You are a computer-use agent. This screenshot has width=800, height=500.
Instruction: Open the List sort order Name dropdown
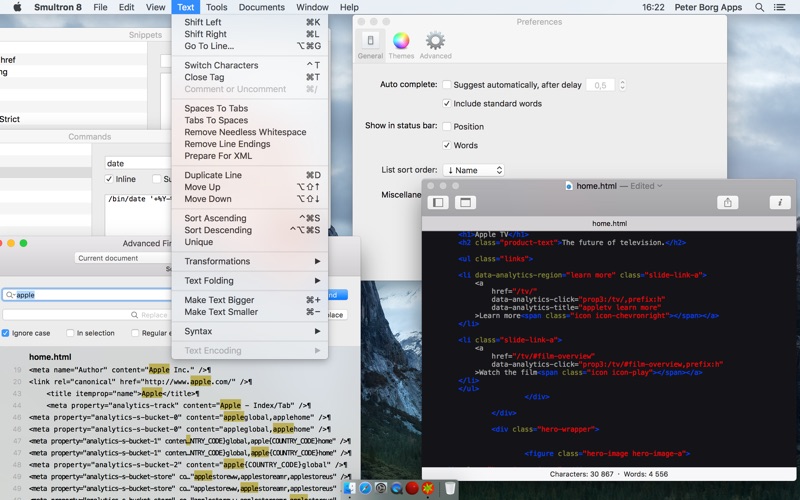pos(473,170)
